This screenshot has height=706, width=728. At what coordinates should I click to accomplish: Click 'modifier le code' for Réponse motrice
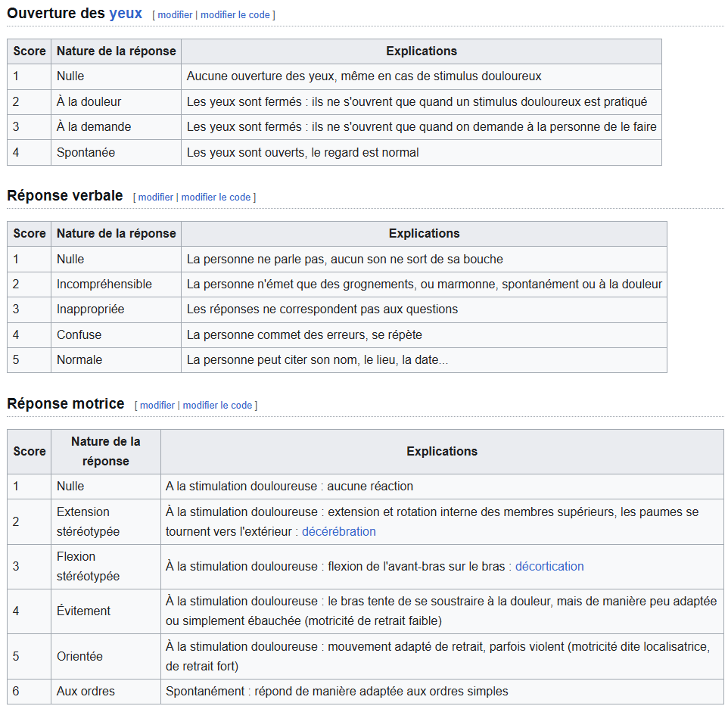tap(217, 406)
